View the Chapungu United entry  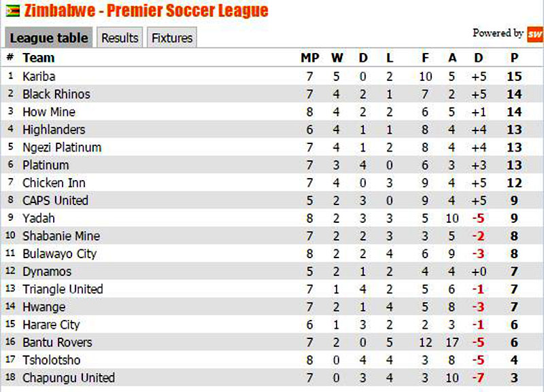(63, 377)
